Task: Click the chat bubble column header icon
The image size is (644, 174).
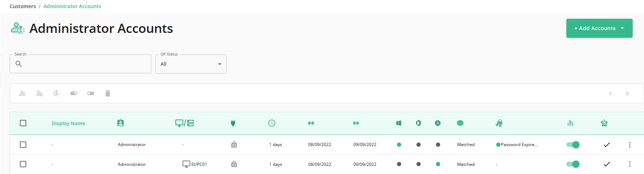Action: click(x=460, y=123)
